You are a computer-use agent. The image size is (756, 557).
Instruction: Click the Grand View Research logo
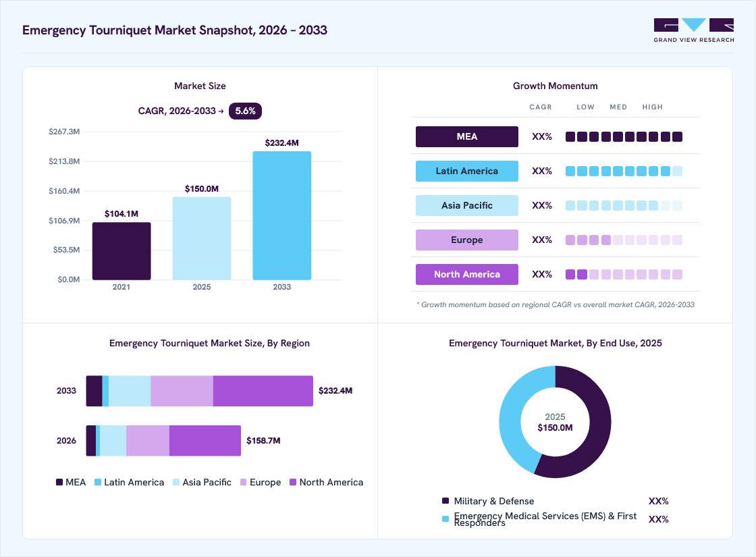pyautogui.click(x=694, y=30)
